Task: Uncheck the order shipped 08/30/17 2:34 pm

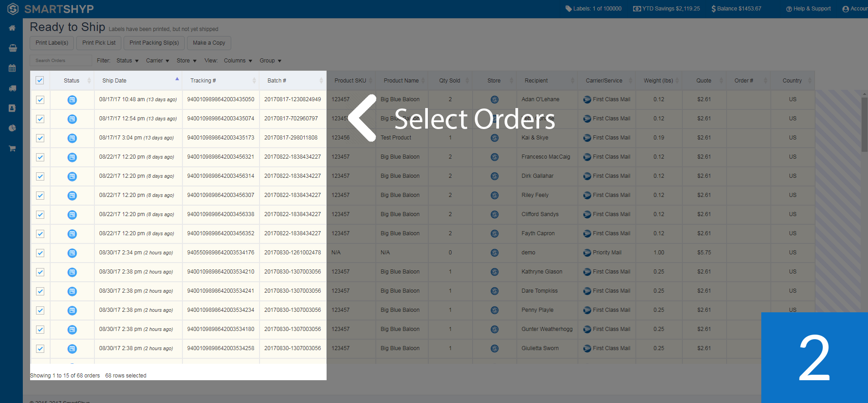Action: [x=40, y=253]
